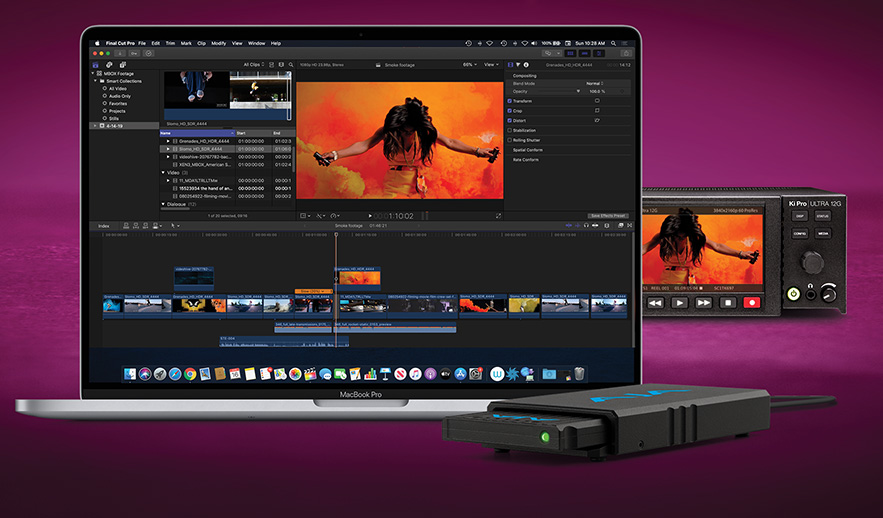Open Google Chrome from the Dock
Screen dimensions: 883x518
pos(190,374)
